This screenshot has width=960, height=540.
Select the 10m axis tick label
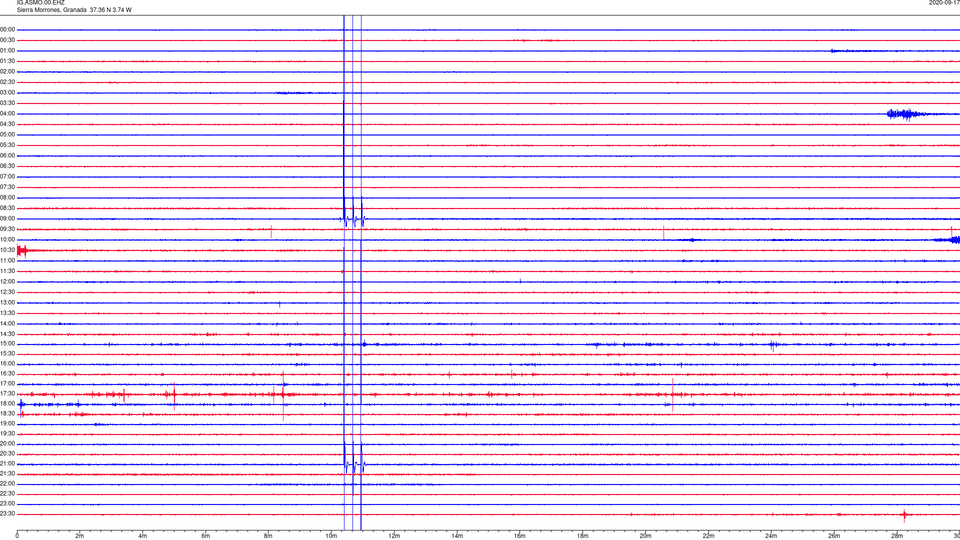coord(331,536)
